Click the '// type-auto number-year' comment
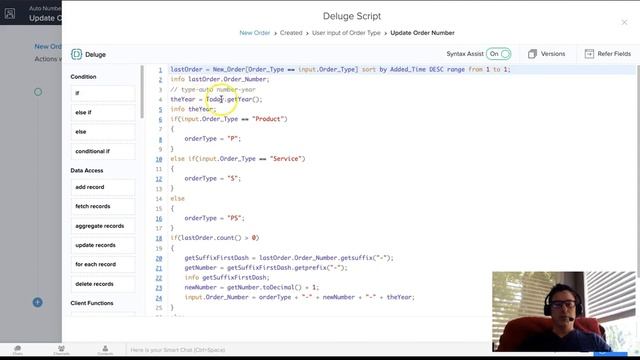The image size is (640, 360). click(x=213, y=89)
